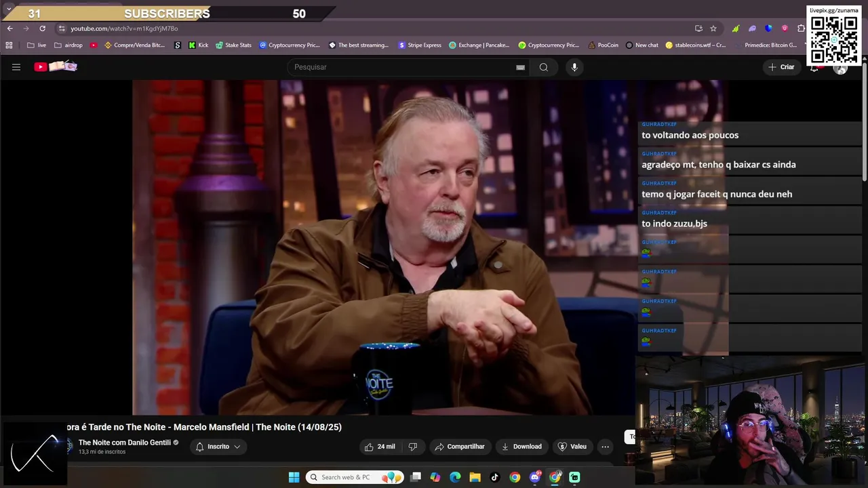This screenshot has height=488, width=868.
Task: Click the youtube.com address bar URL
Action: [124, 28]
